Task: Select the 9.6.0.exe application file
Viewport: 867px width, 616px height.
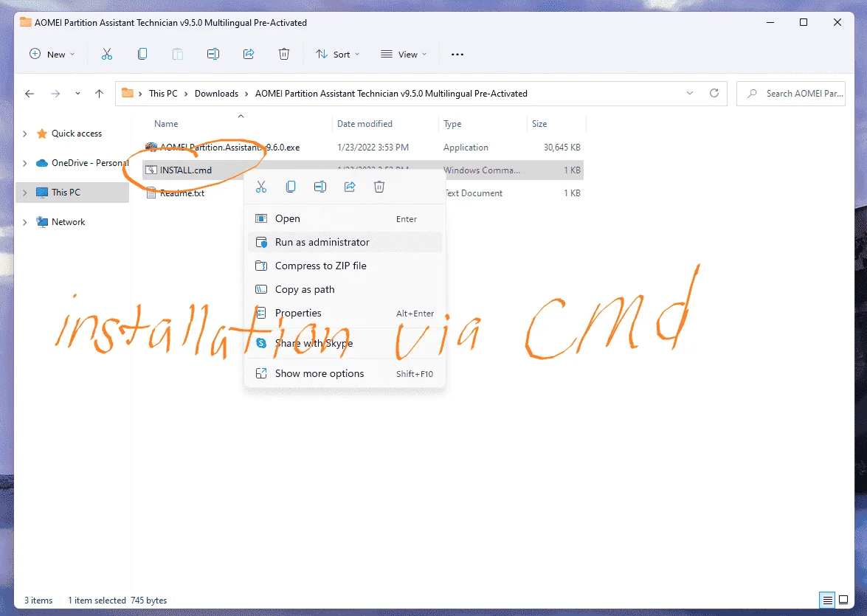Action: click(229, 147)
